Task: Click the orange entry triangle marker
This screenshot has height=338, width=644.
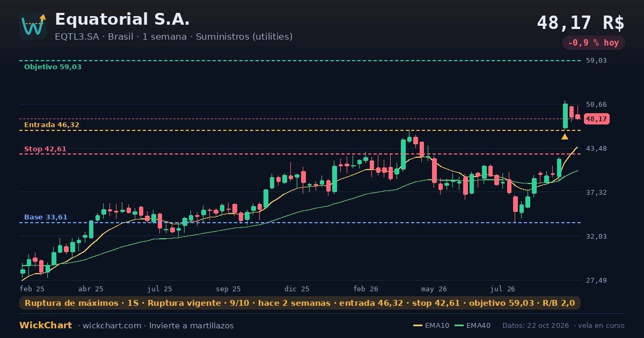Action: 565,137
